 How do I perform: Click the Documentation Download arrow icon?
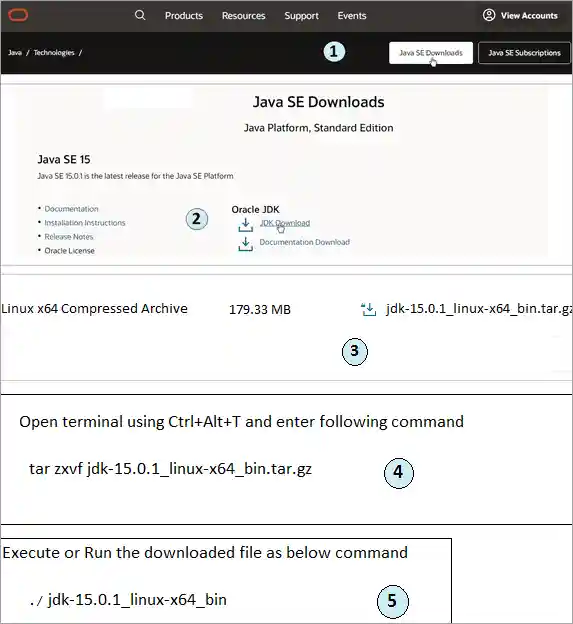point(246,244)
